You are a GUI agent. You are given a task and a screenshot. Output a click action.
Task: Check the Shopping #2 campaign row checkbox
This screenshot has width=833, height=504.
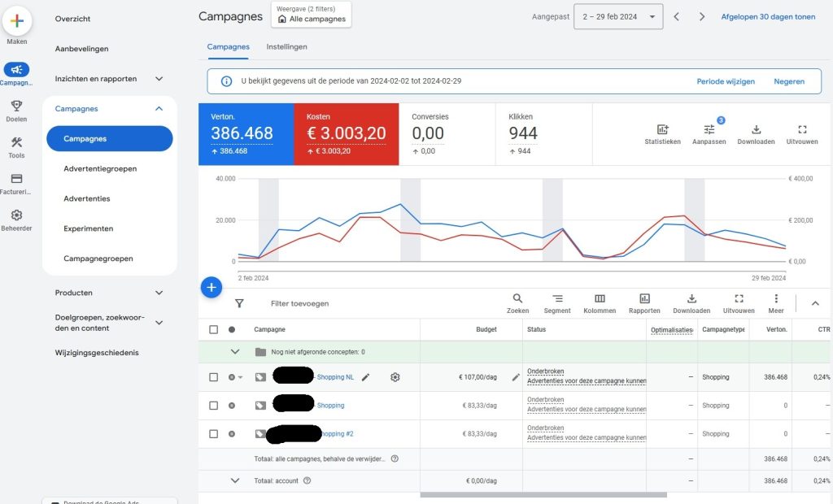[x=214, y=434]
